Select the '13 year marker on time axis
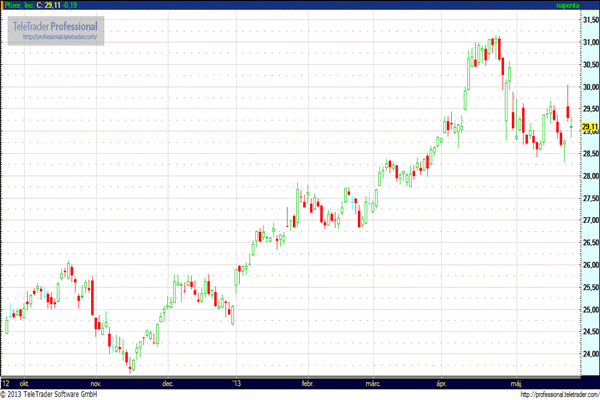This screenshot has height=400, width=600. (236, 382)
